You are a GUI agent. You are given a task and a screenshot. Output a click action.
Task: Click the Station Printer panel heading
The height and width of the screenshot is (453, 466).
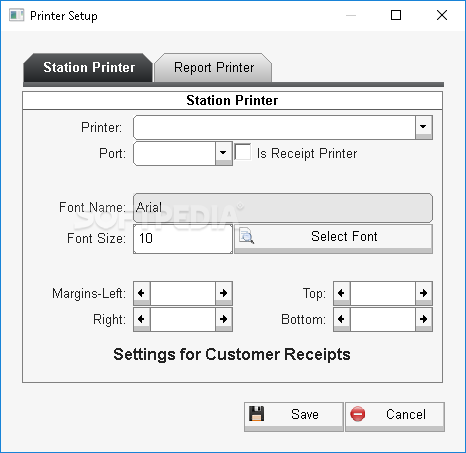click(232, 100)
